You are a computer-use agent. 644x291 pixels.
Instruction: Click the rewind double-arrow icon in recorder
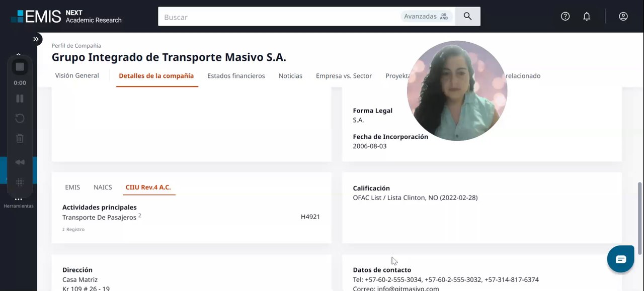pos(20,162)
